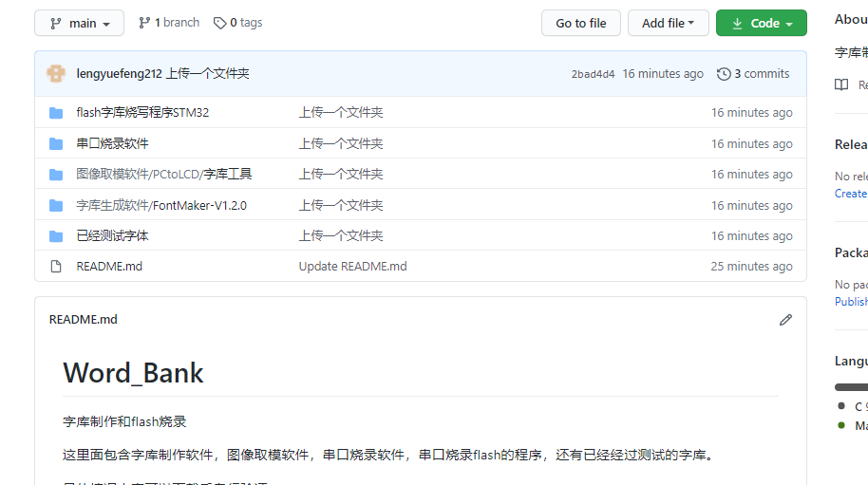View the 1 branch link

click(169, 23)
